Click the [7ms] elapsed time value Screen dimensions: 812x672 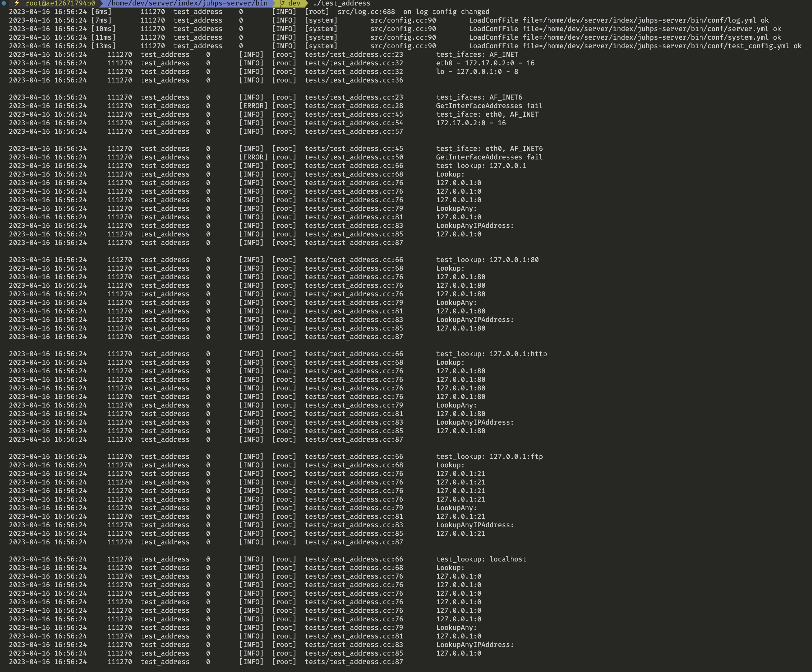tap(101, 21)
